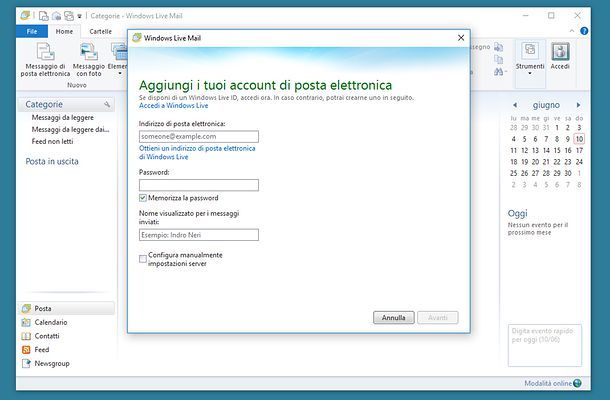Select Messaggi da leggere category
The image size is (610, 400).
click(63, 118)
